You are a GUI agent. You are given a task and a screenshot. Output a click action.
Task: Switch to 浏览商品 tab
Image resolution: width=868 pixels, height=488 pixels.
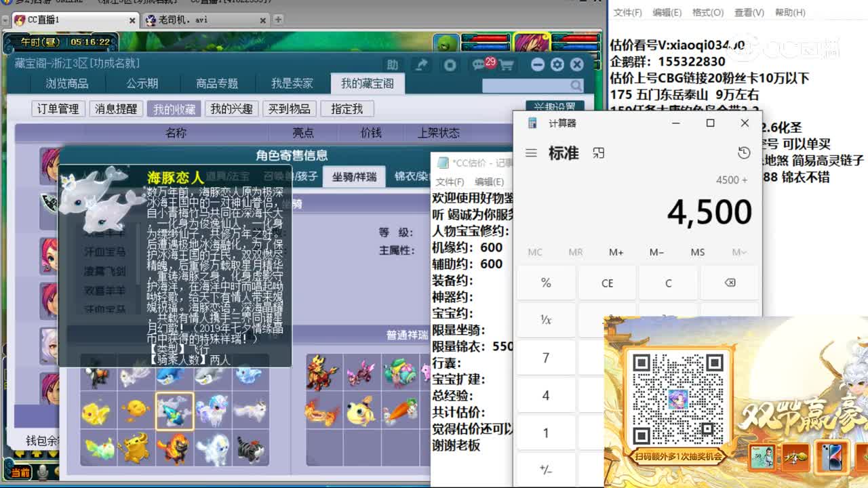67,83
